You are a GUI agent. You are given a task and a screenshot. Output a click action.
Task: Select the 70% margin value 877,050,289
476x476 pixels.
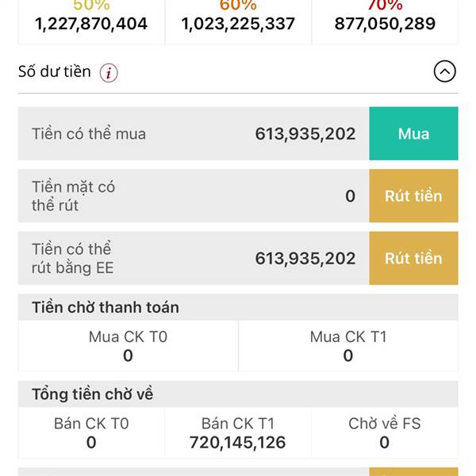click(x=385, y=24)
